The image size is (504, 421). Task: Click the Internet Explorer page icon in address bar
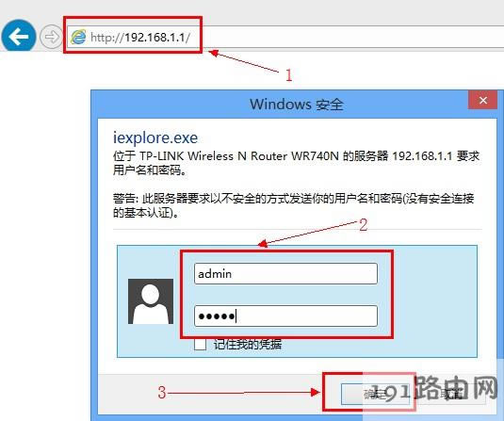(x=78, y=37)
